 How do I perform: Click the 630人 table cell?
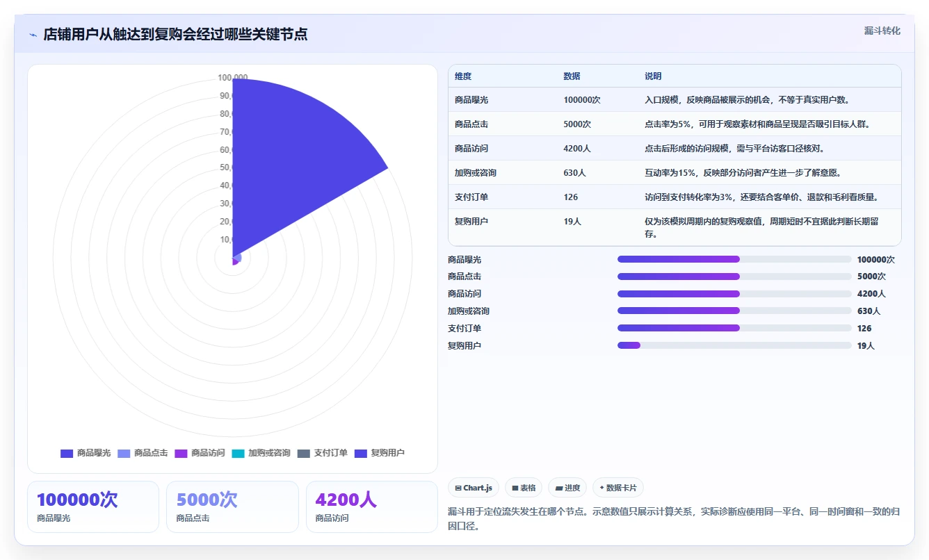pos(575,173)
